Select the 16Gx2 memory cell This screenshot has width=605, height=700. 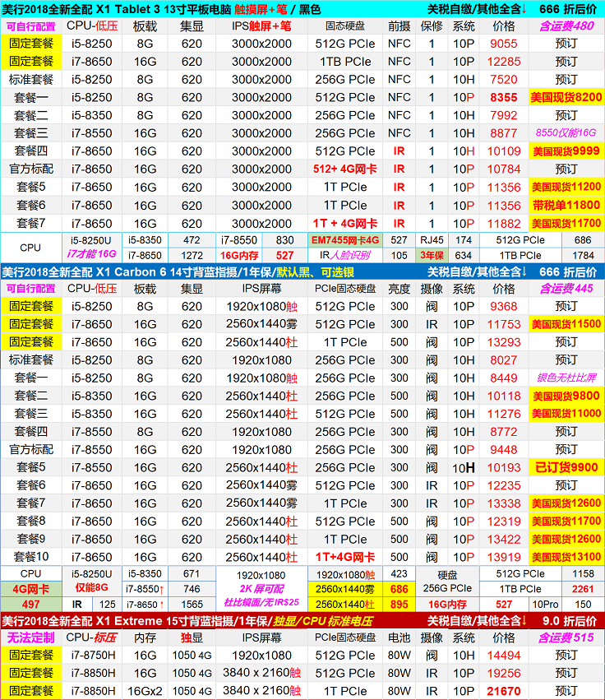click(145, 691)
